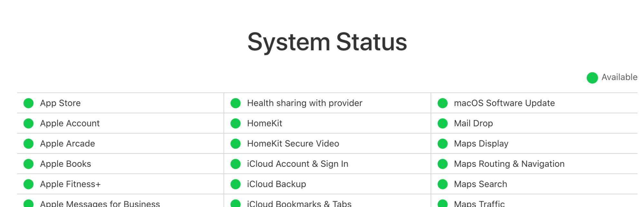Open iCloud Account & Sign In status
644x207 pixels.
[298, 164]
